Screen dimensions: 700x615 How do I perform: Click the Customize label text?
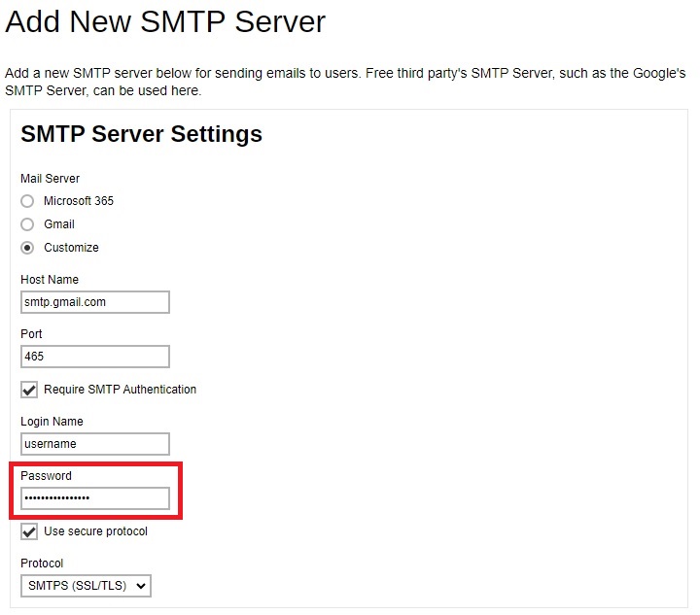(x=71, y=248)
